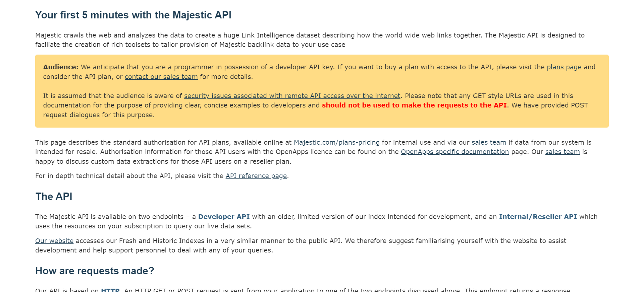Click the bold 'Audience:' label
Viewport: 644px width, 292px height.
tap(61, 67)
